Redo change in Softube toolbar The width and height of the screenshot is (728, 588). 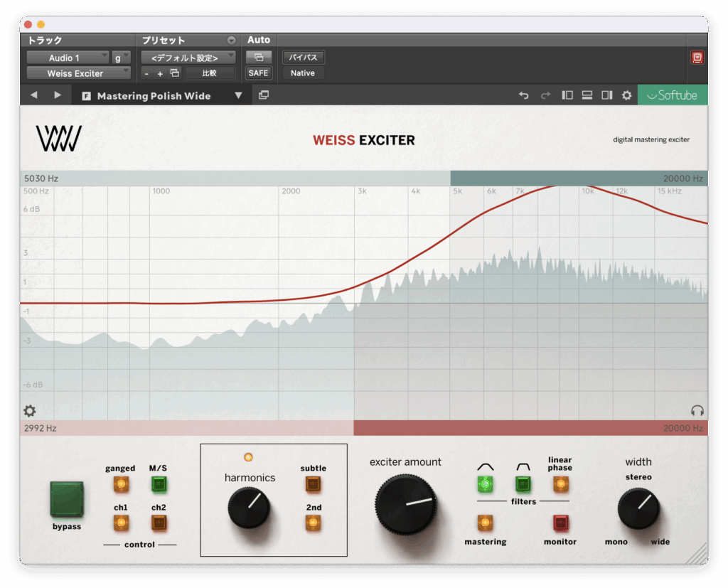(x=545, y=95)
